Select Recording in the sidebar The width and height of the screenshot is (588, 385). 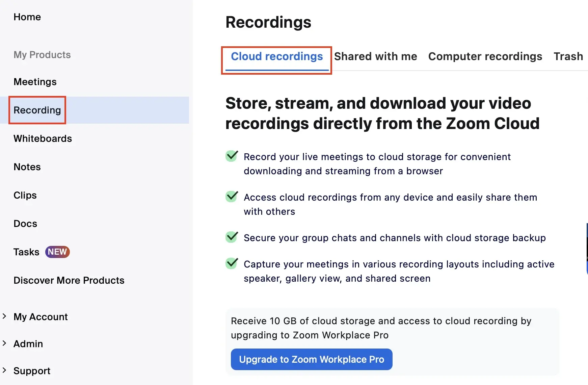(x=37, y=110)
